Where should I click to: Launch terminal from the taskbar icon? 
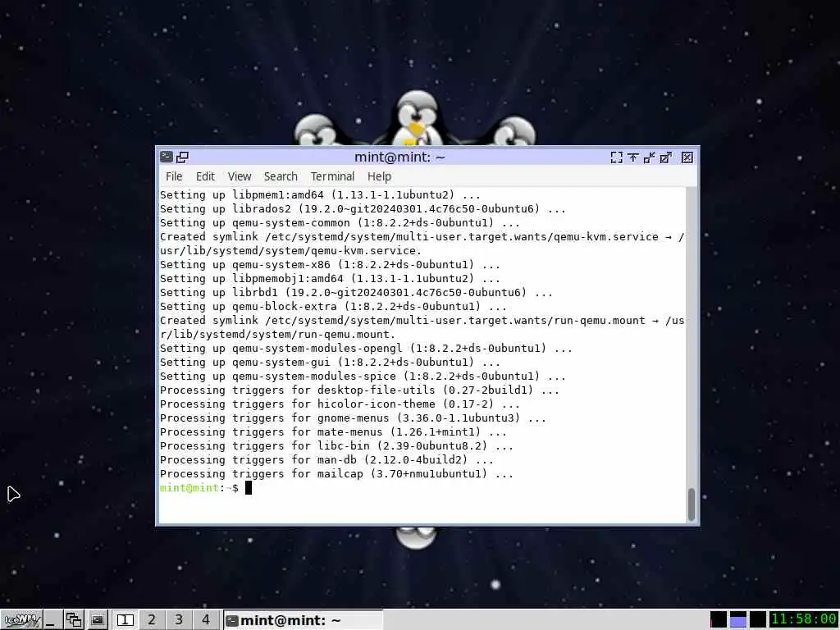tap(97, 620)
